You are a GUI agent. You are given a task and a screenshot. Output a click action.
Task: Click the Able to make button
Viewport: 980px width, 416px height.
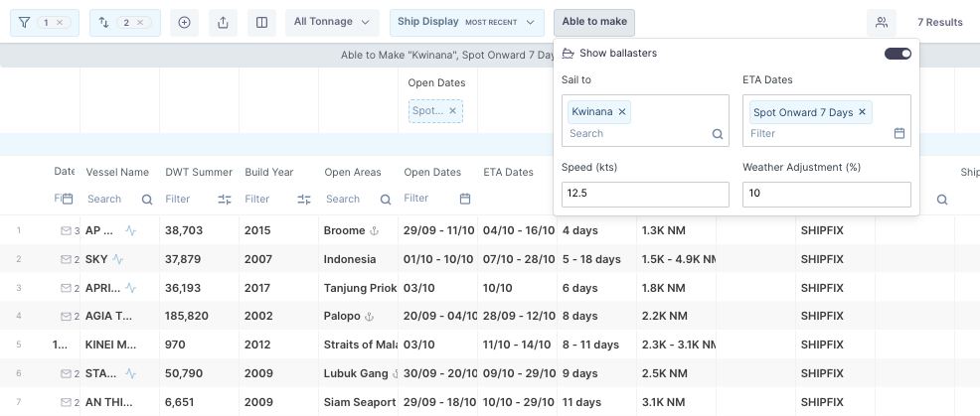pyautogui.click(x=594, y=22)
